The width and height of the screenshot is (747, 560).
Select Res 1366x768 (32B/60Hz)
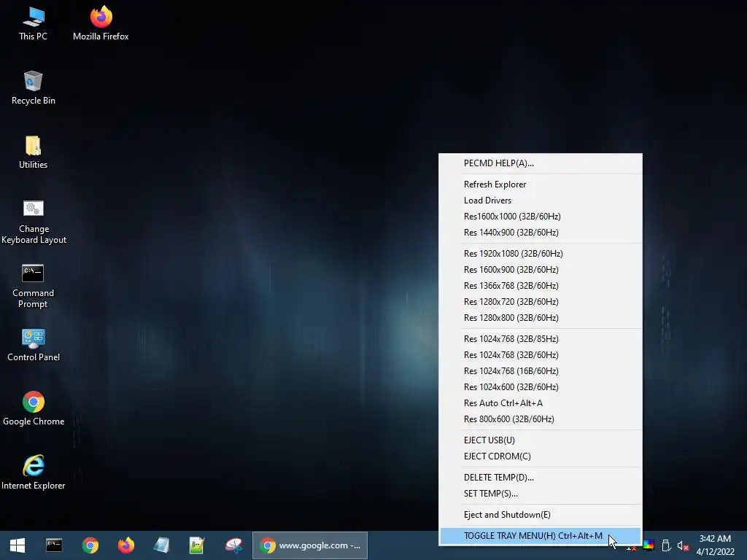pyautogui.click(x=541, y=286)
